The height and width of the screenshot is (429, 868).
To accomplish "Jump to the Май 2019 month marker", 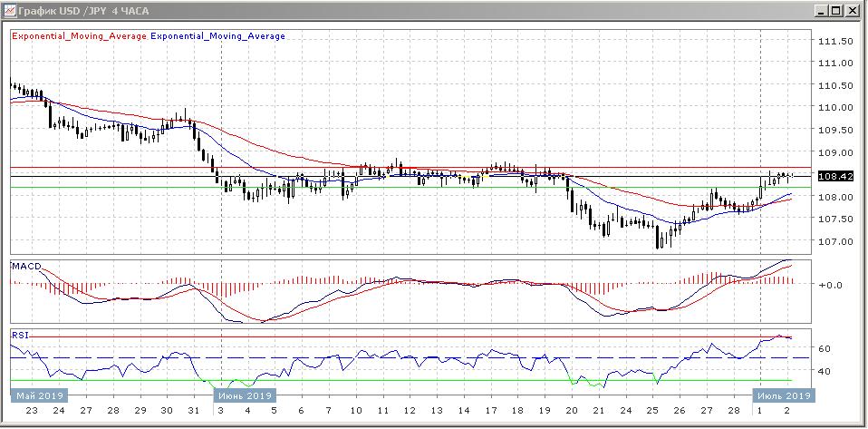I will click(x=38, y=396).
